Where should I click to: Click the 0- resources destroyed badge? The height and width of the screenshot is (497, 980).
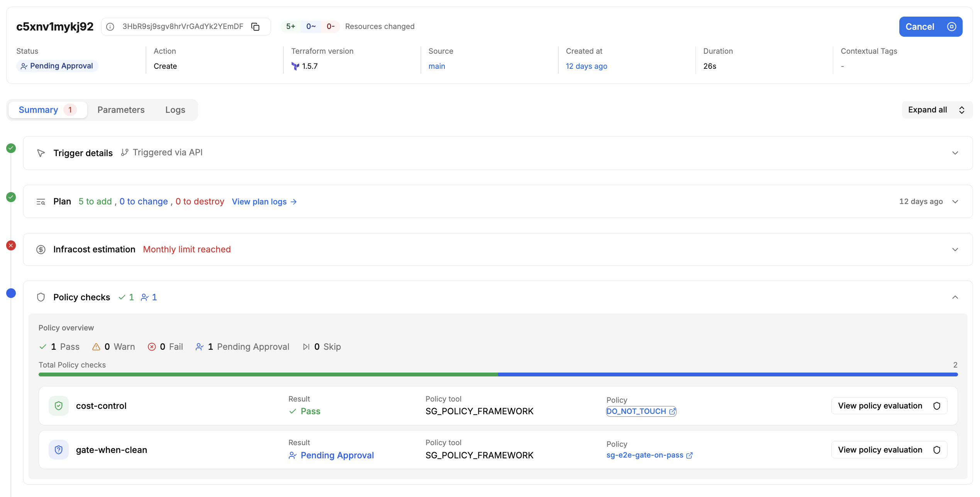click(331, 26)
